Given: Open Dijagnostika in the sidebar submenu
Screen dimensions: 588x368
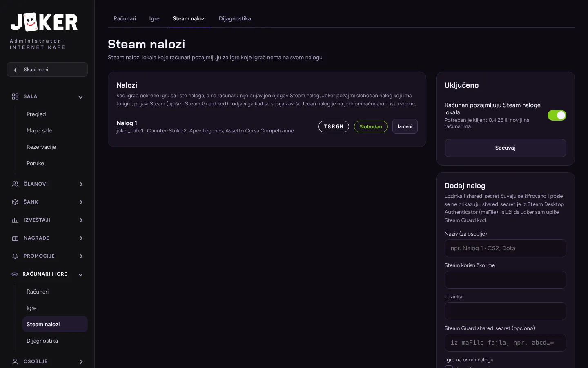Looking at the screenshot, I should point(55,341).
